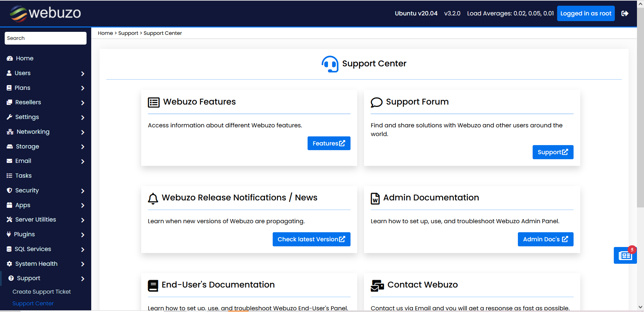Expand the SQL Services chevron
The width and height of the screenshot is (644, 312).
[x=83, y=249]
